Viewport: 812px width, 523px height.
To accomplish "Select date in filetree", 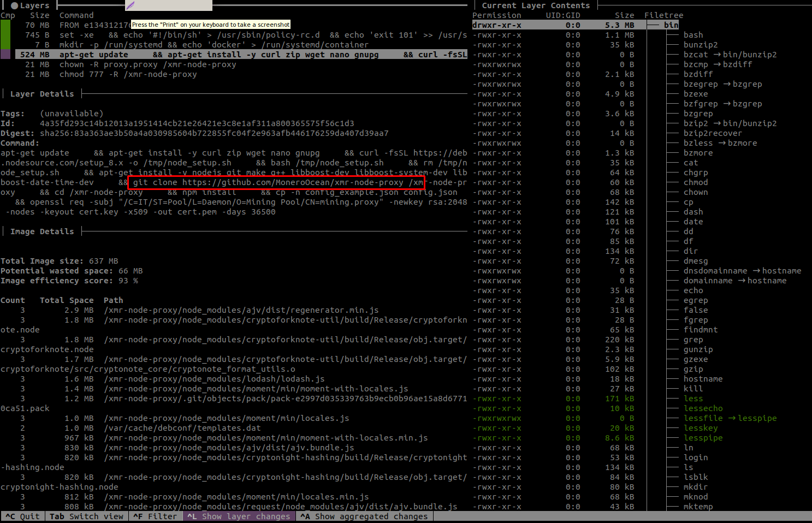I will [694, 222].
